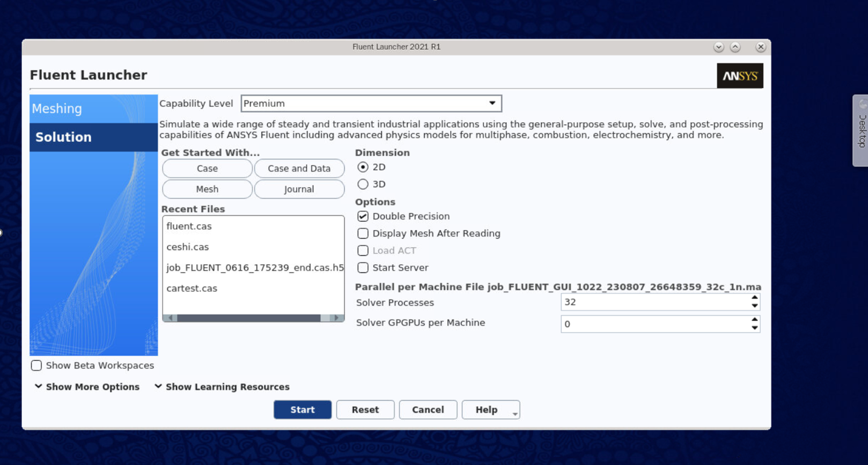Open the Help button dropdown arrow
Viewport: 868px width, 465px height.
pos(515,414)
